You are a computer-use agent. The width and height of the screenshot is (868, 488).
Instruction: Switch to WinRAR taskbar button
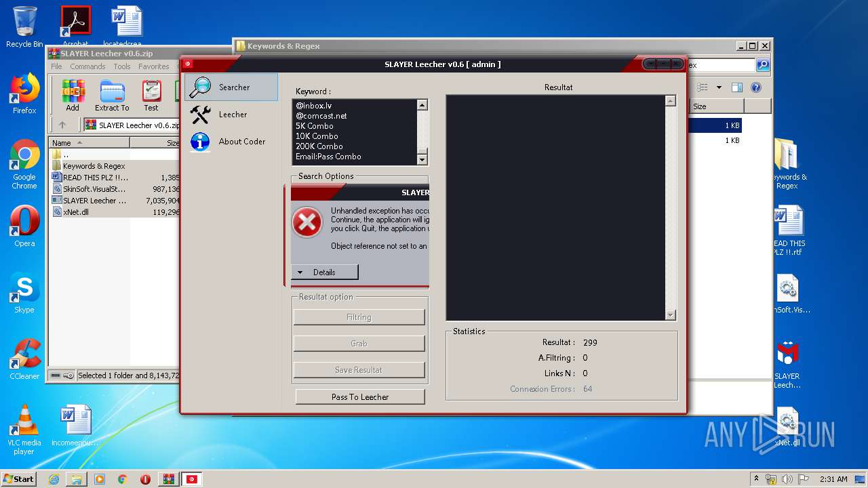pos(167,479)
